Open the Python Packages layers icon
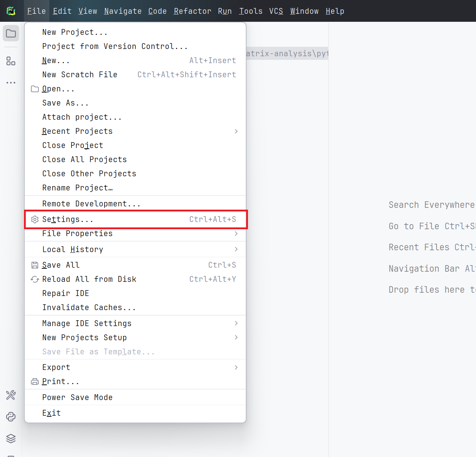476x457 pixels. [x=11, y=439]
